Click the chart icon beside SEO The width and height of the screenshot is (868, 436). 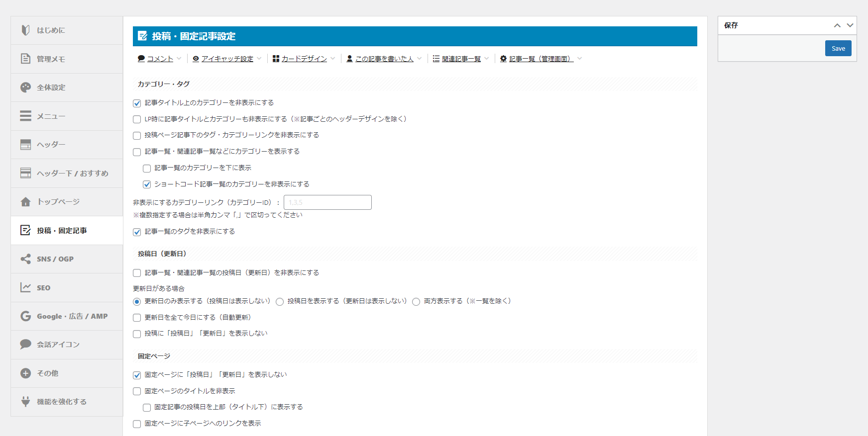(25, 287)
